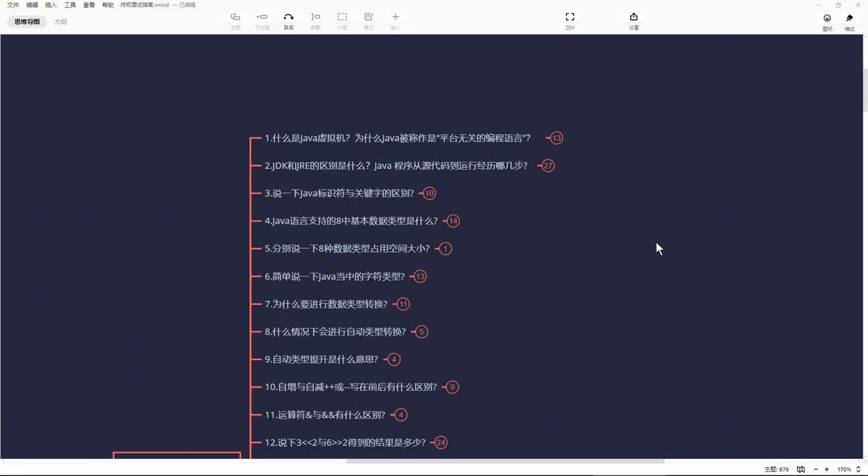Image resolution: width=868 pixels, height=476 pixels.
Task: Expand the 1 badge on topic 5
Action: [x=446, y=249]
